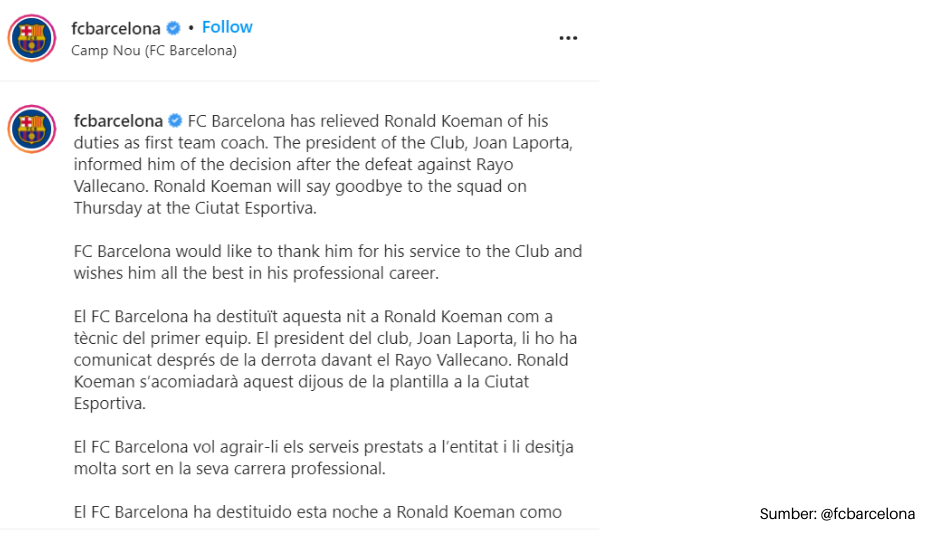Open fcbarcelona profile from header username
The height and width of the screenshot is (545, 945).
point(116,28)
